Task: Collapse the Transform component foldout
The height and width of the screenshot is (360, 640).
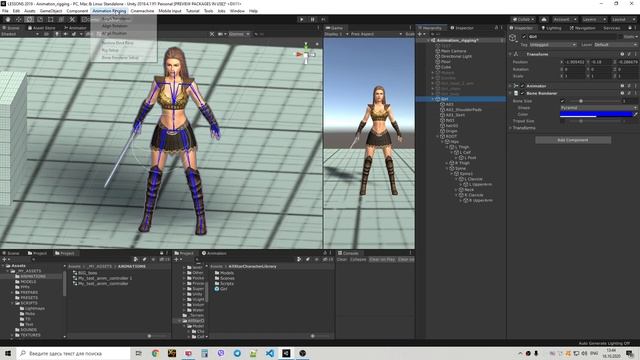Action: pos(510,54)
